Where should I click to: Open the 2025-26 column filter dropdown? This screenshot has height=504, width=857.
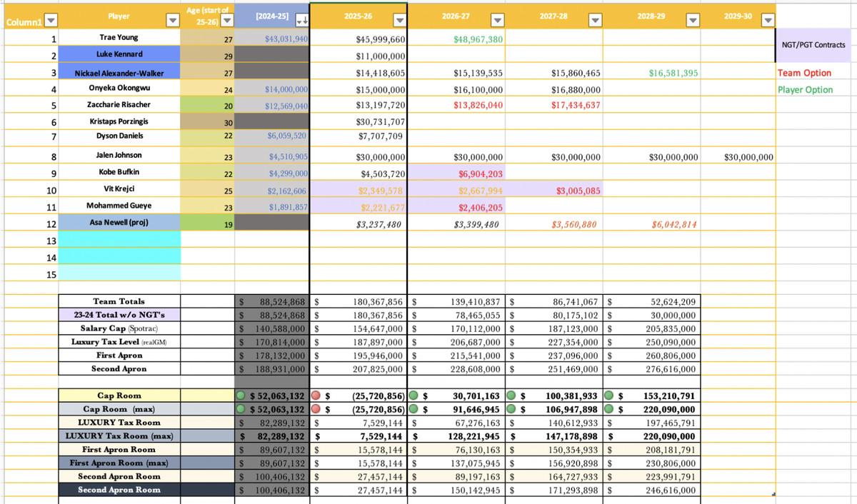click(399, 20)
